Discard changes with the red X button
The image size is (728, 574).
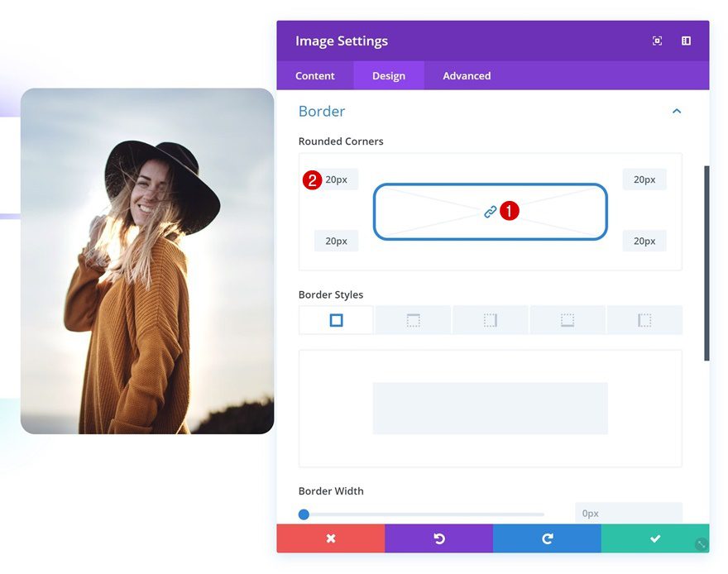330,538
